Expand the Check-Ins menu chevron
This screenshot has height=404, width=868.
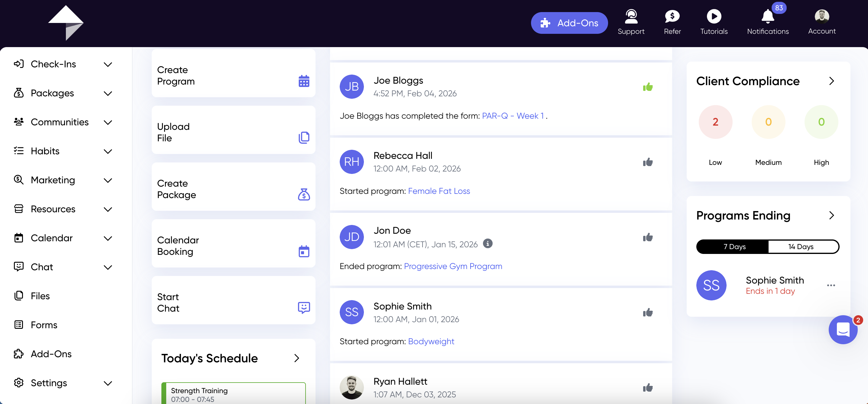click(x=108, y=64)
